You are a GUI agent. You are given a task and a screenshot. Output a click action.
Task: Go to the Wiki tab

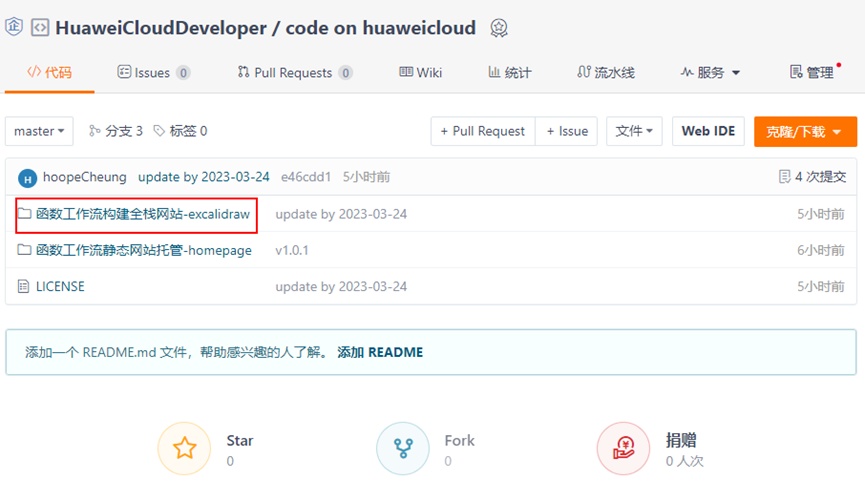(421, 72)
